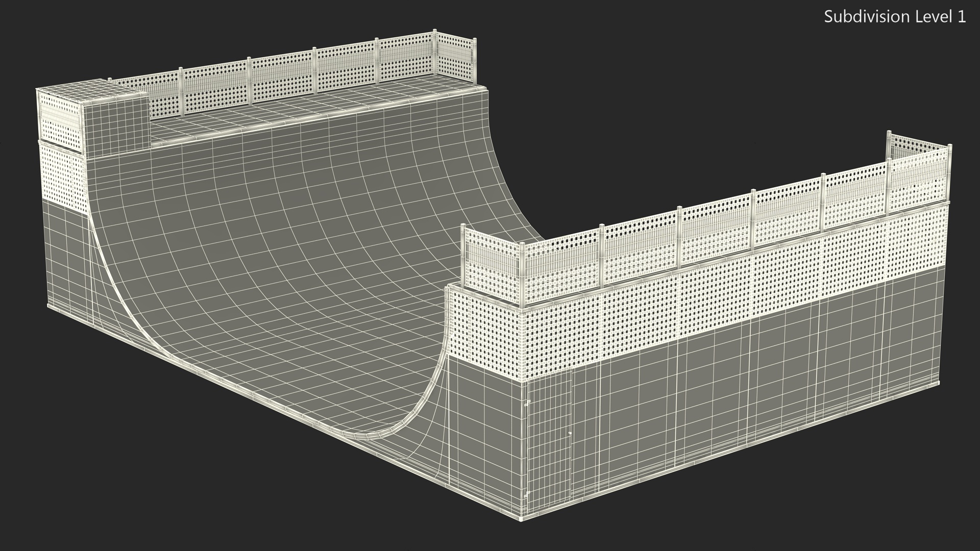Click the 'Subdivision Level 1' label
Image resolution: width=980 pixels, height=551 pixels.
pyautogui.click(x=895, y=17)
